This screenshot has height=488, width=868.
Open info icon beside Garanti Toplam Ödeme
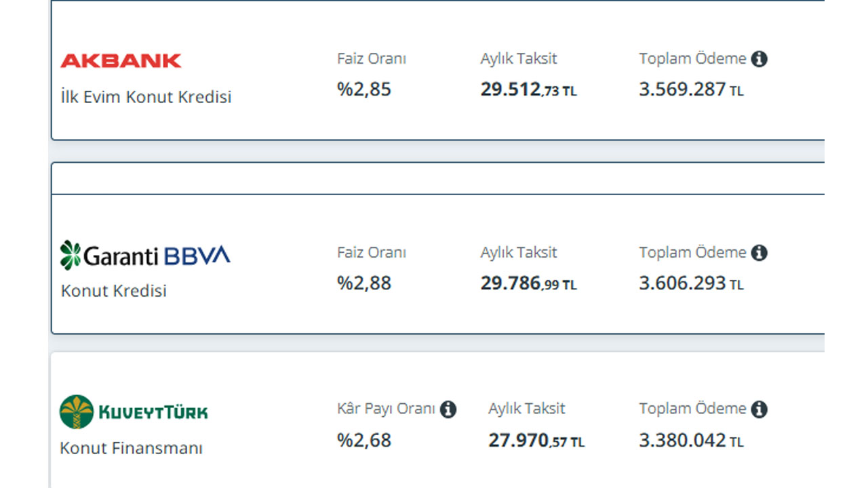point(759,253)
